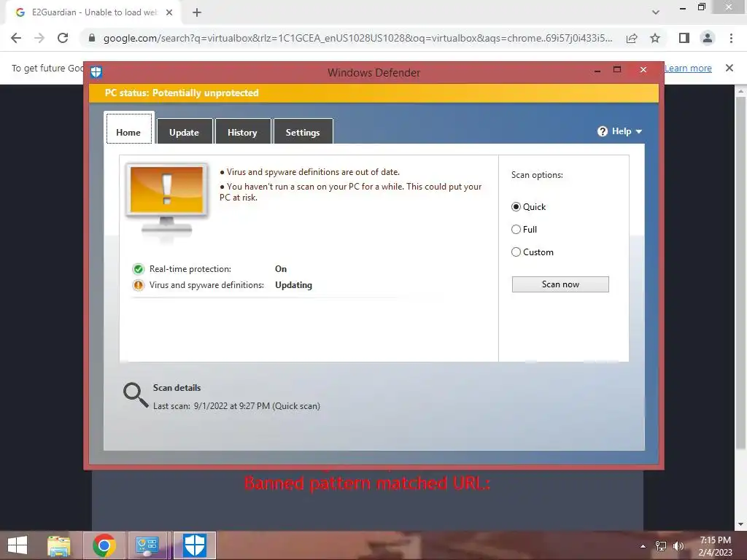Click the network tray icon
The height and width of the screenshot is (560, 747).
coord(661,546)
